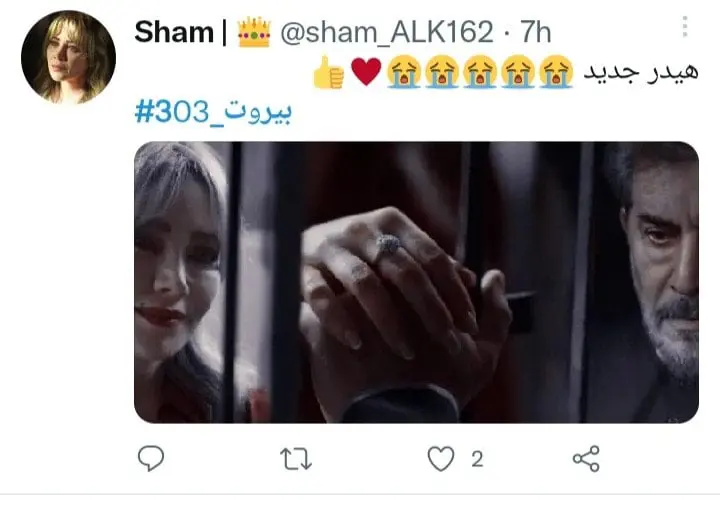Viewport: 720px width, 509px height.
Task: Retweet this post with the retweet icon
Action: click(x=296, y=459)
